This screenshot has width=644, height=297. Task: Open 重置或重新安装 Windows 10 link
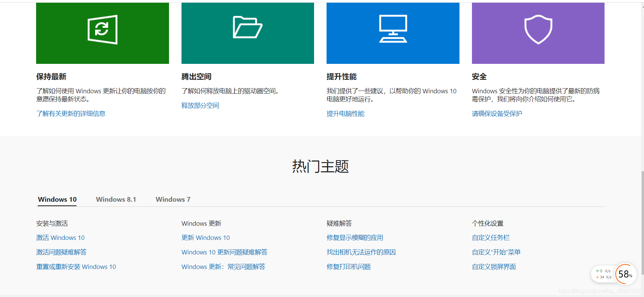click(76, 267)
